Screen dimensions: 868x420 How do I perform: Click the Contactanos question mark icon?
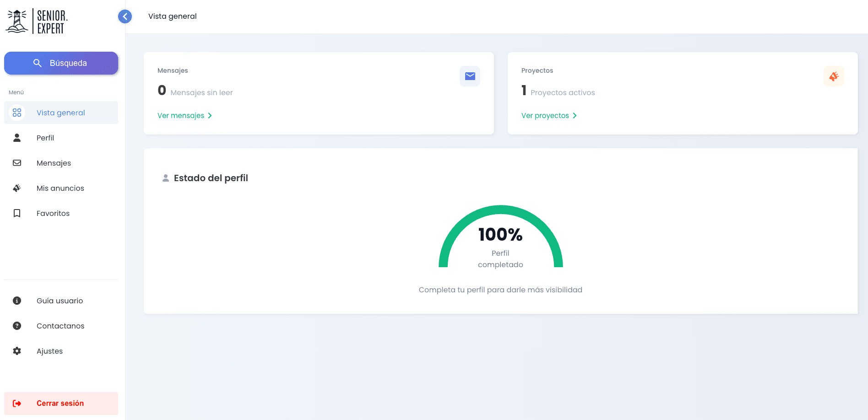pos(17,326)
